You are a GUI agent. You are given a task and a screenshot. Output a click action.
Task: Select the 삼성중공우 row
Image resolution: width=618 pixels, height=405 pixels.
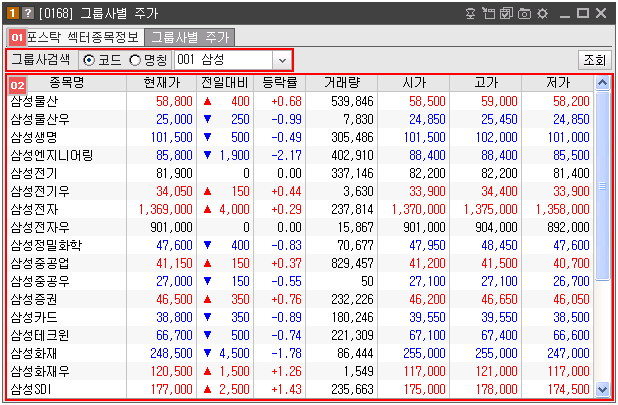point(301,282)
